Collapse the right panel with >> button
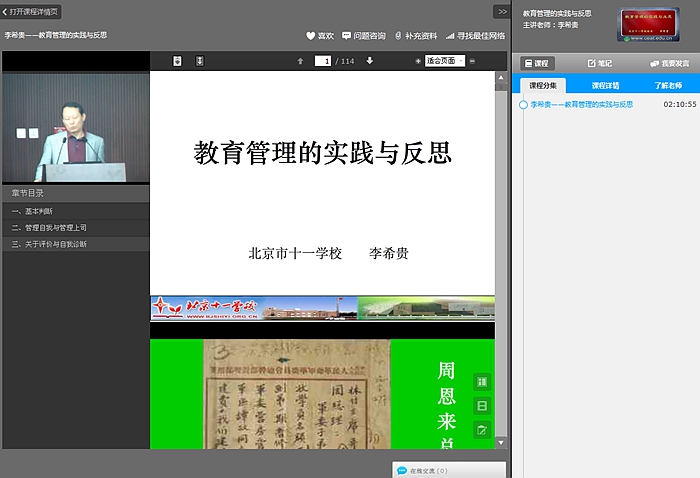The height and width of the screenshot is (478, 700). [502, 12]
